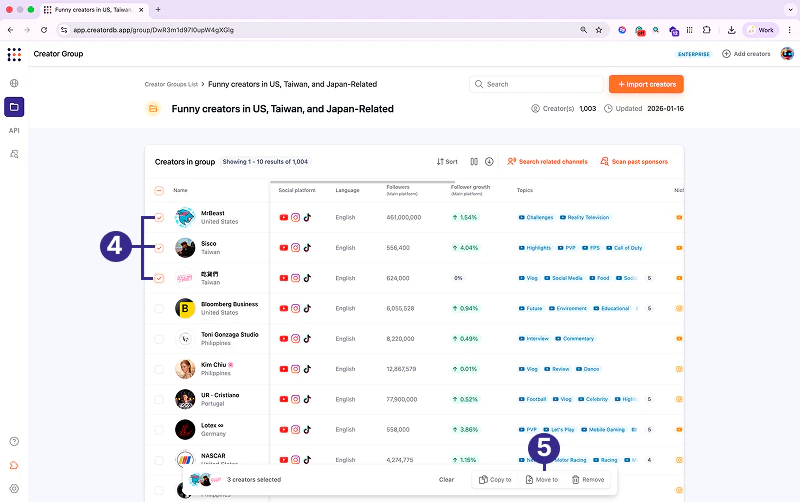Image resolution: width=800 pixels, height=502 pixels.
Task: Select the Funny creators browser tab
Action: point(92,10)
